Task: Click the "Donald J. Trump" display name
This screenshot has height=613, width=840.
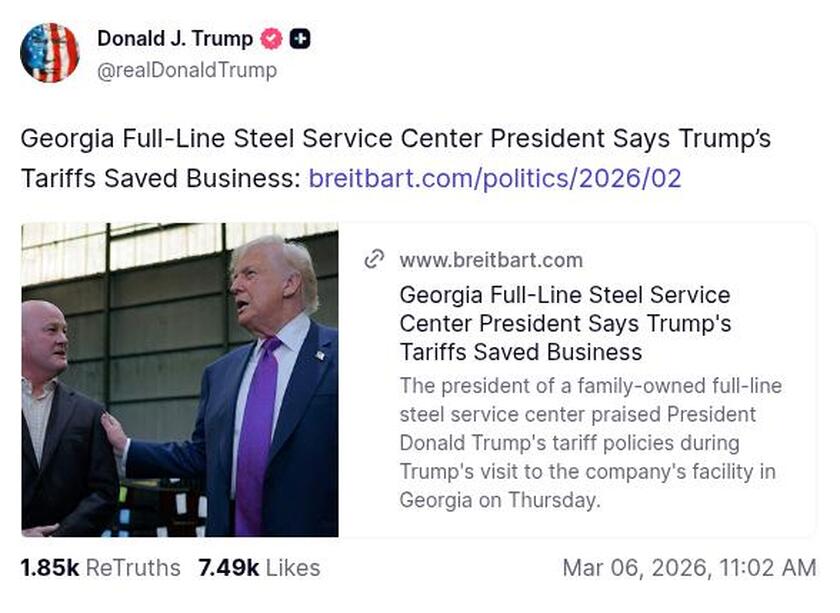Action: pyautogui.click(x=174, y=40)
